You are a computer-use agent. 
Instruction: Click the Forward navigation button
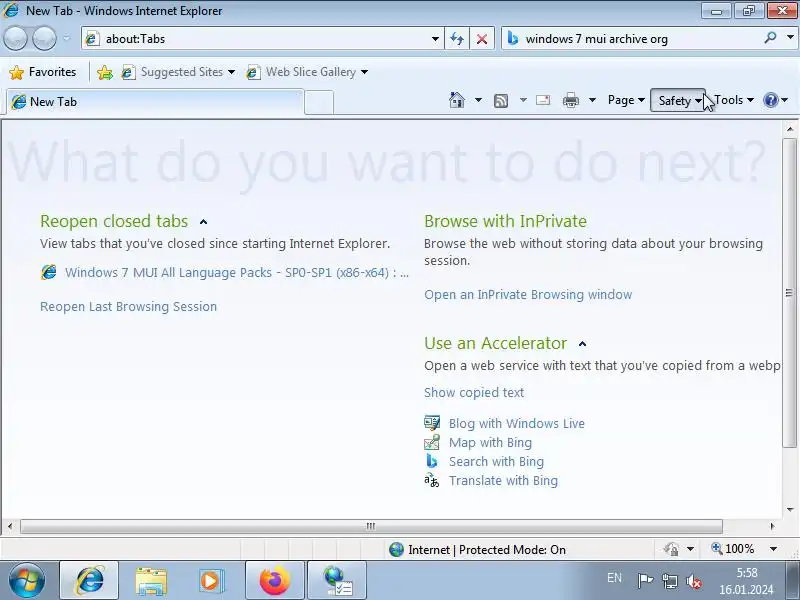coord(45,39)
